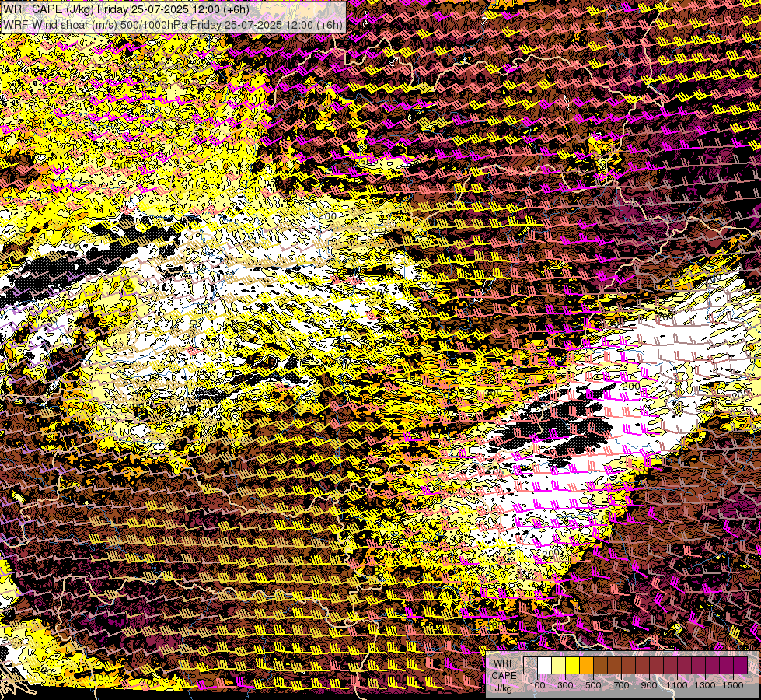Click the 'WRF Wind shear (m/s) 500/1000hPa' title line
The height and width of the screenshot is (700, 761).
[173, 24]
